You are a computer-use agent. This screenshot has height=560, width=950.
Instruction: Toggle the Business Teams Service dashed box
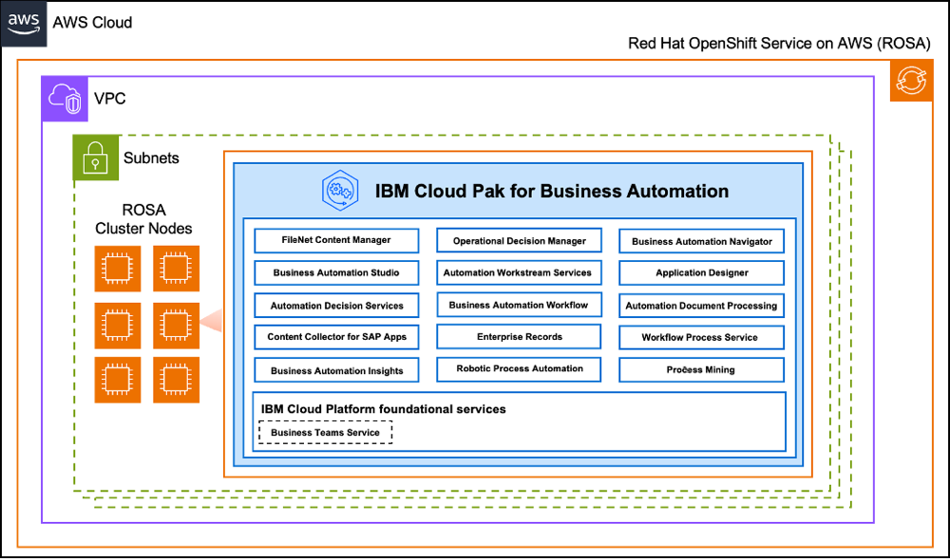(325, 432)
